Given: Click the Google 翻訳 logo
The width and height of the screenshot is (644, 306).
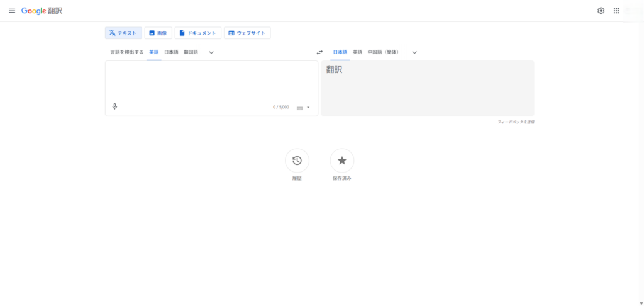Looking at the screenshot, I should (42, 11).
